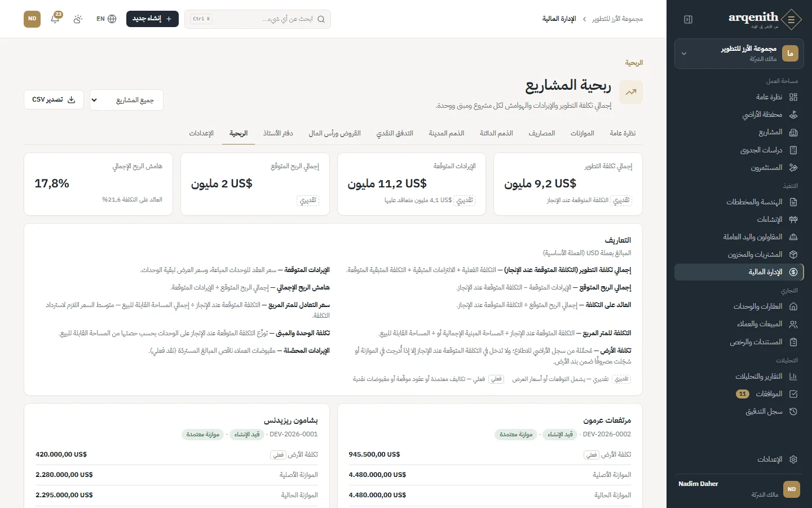Open التقارير والتحليلات sidebar icon
The image size is (812, 508).
click(793, 376)
